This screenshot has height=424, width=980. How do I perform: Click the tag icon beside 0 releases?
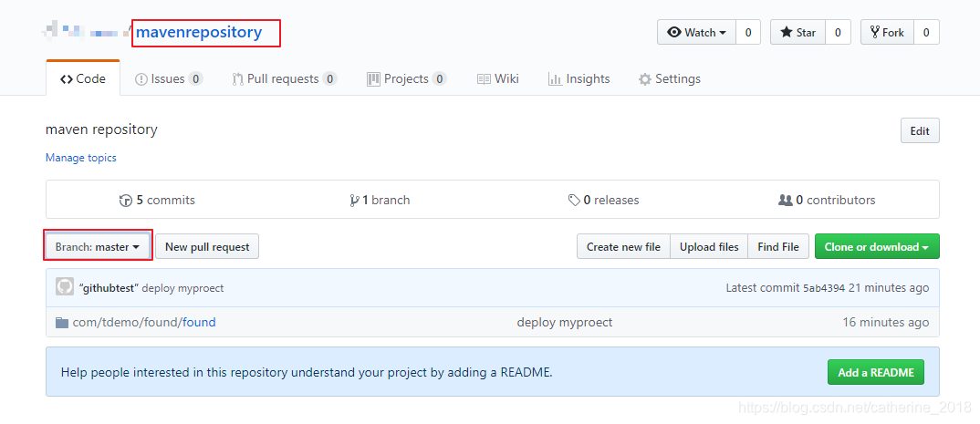[x=574, y=201]
